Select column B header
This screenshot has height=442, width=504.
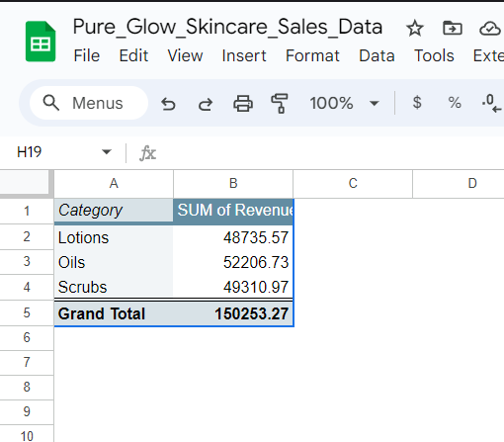point(233,184)
